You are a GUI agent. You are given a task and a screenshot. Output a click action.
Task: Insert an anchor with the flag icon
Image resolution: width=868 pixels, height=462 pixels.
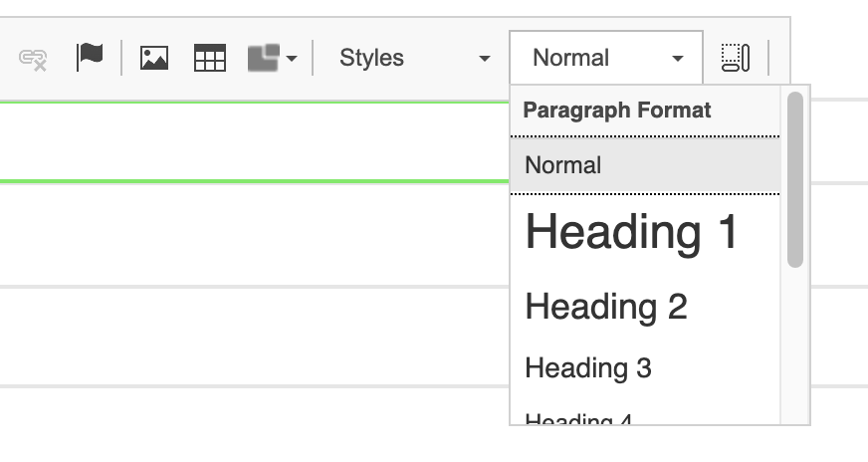pos(90,58)
